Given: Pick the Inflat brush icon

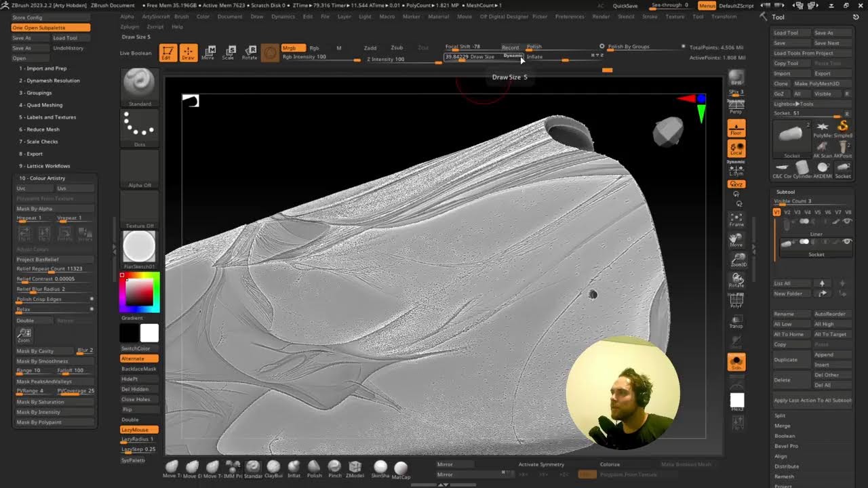Looking at the screenshot, I should 294,468.
